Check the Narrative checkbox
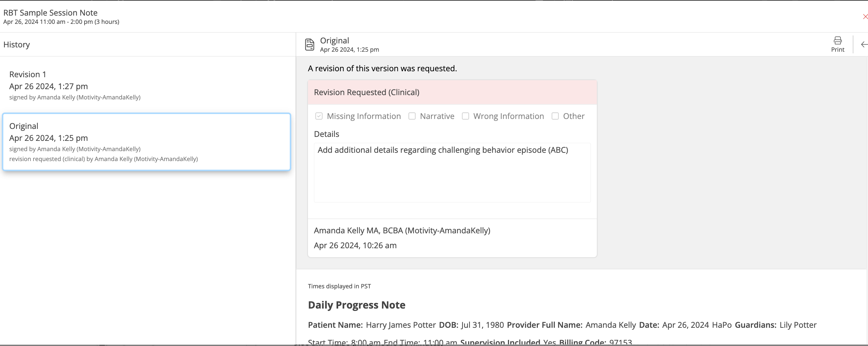Image resolution: width=868 pixels, height=346 pixels. click(412, 116)
